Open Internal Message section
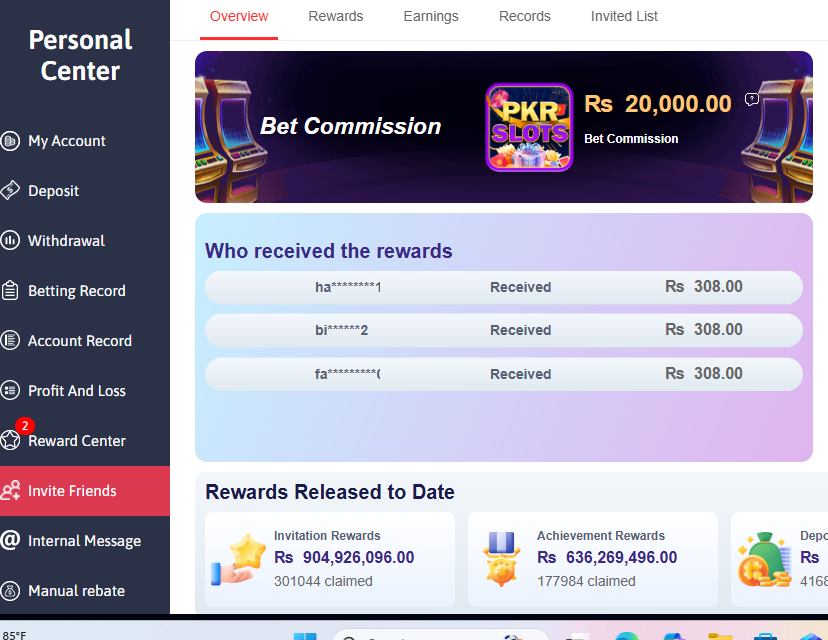828x640 pixels. (x=84, y=540)
